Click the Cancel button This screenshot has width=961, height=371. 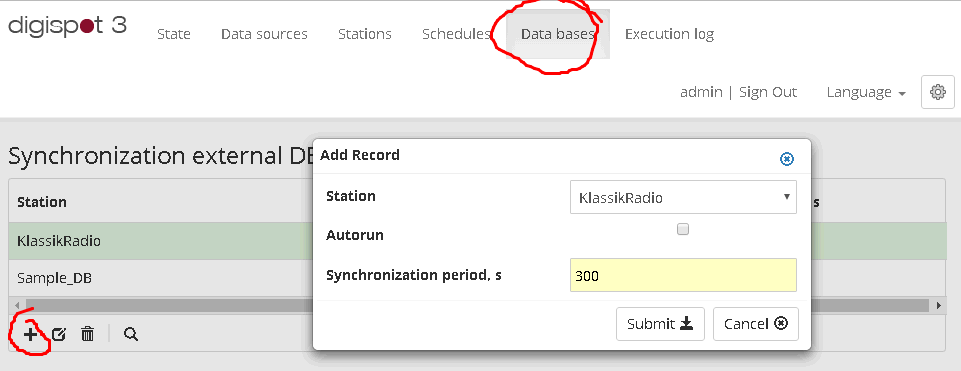pyautogui.click(x=756, y=324)
